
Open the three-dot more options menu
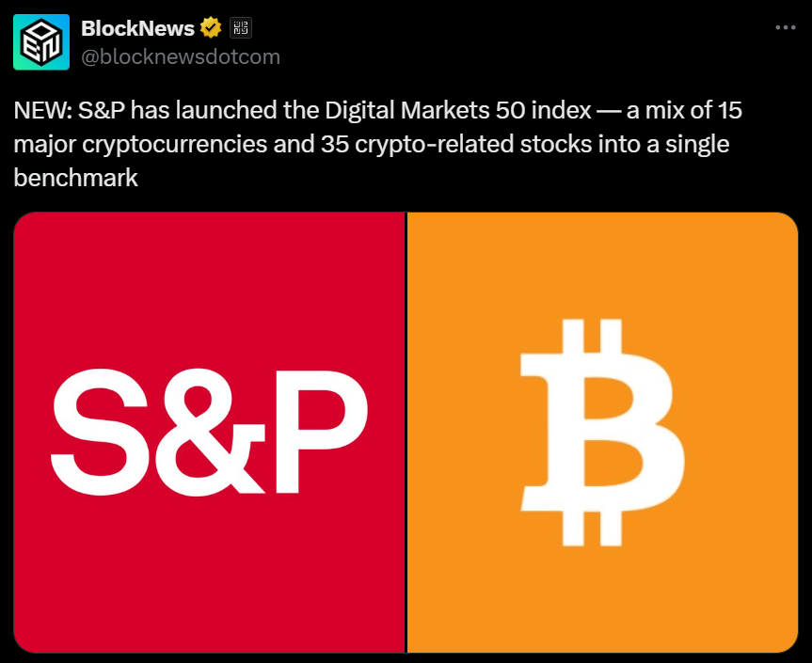tap(785, 28)
